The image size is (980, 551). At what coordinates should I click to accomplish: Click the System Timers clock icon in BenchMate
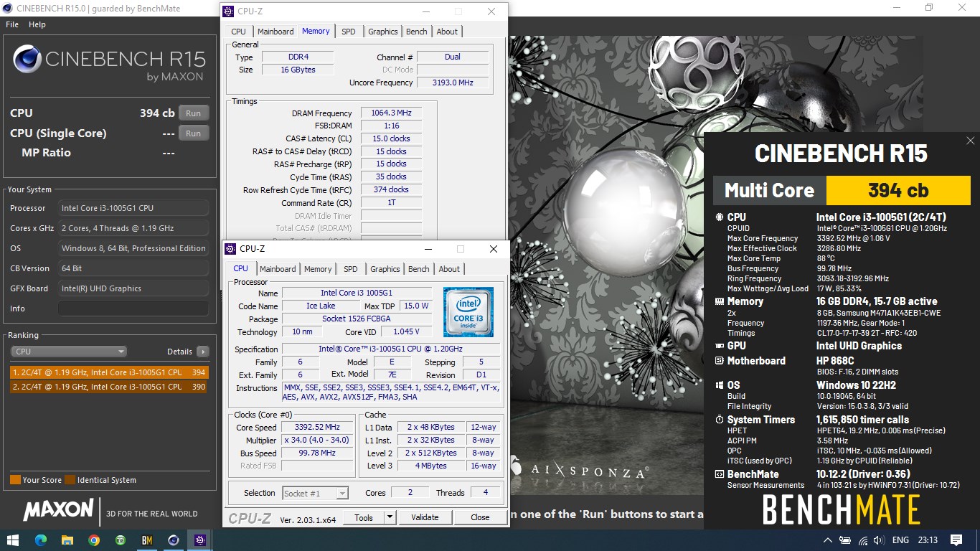click(720, 420)
